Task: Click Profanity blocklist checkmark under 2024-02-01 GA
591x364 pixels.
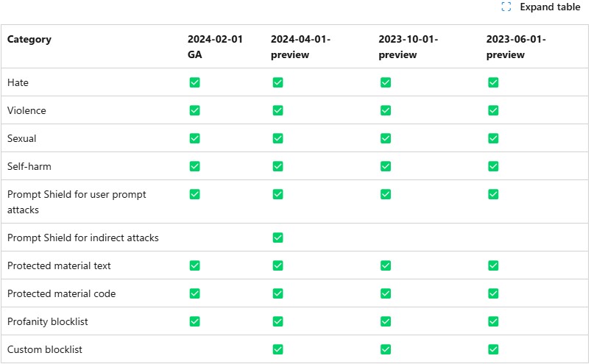Action: (194, 321)
